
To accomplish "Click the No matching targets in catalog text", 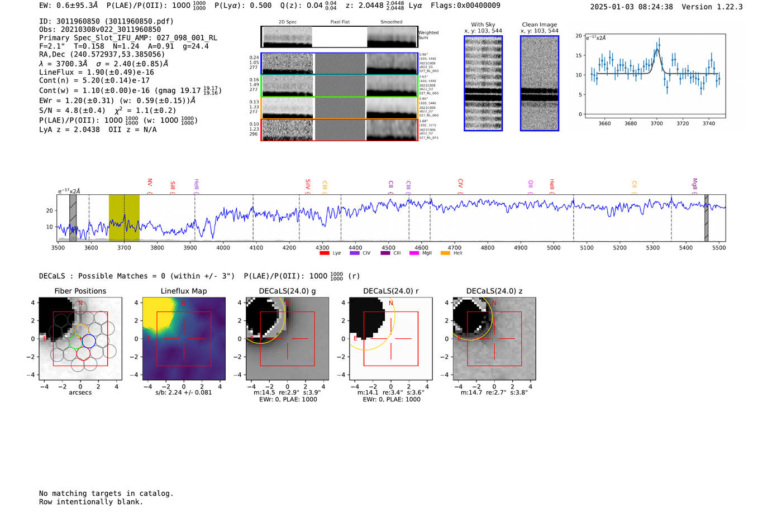I will point(106,493).
